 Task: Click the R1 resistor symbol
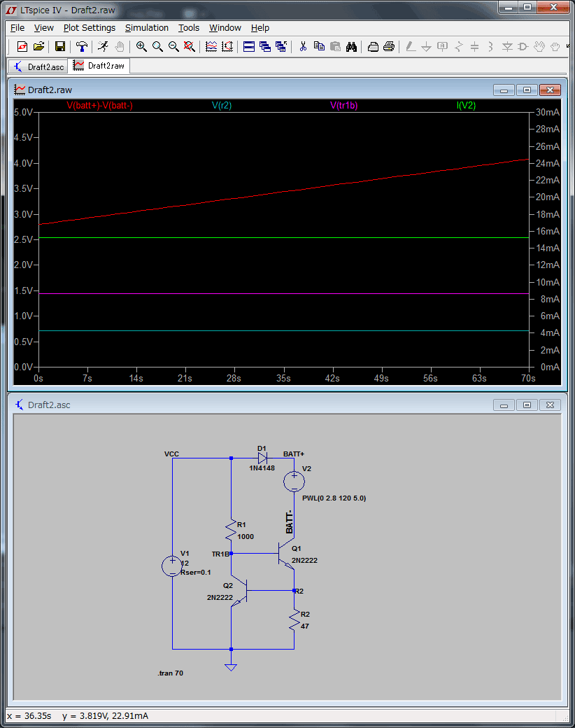pyautogui.click(x=231, y=530)
